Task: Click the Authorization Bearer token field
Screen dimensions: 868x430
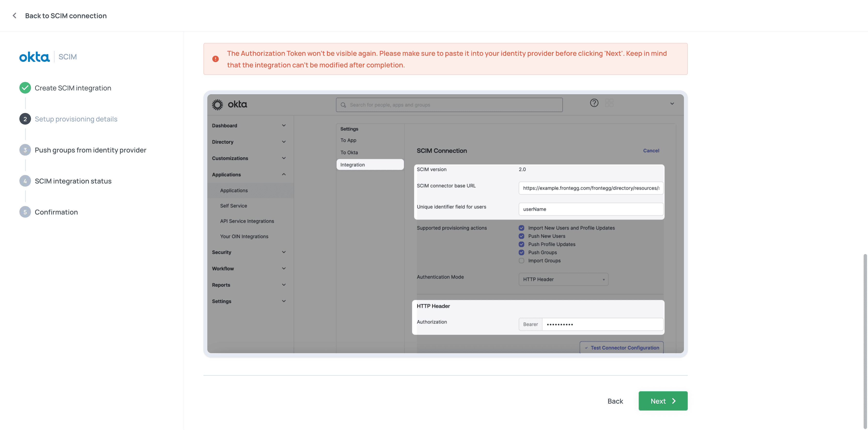Action: click(x=603, y=325)
